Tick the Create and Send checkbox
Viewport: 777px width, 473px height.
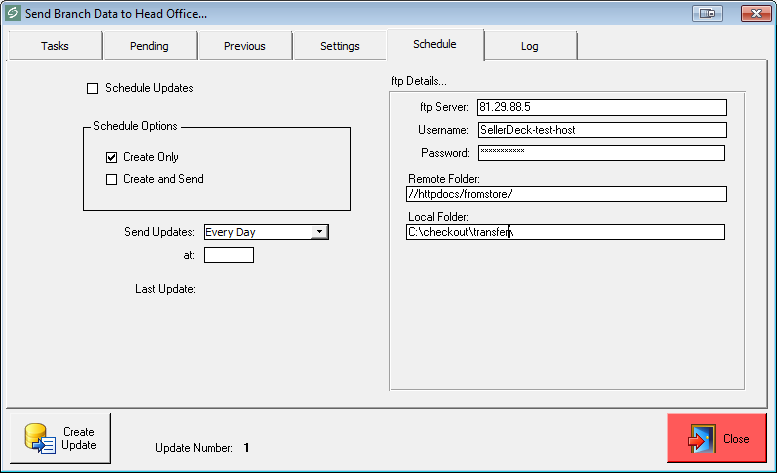coord(112,179)
